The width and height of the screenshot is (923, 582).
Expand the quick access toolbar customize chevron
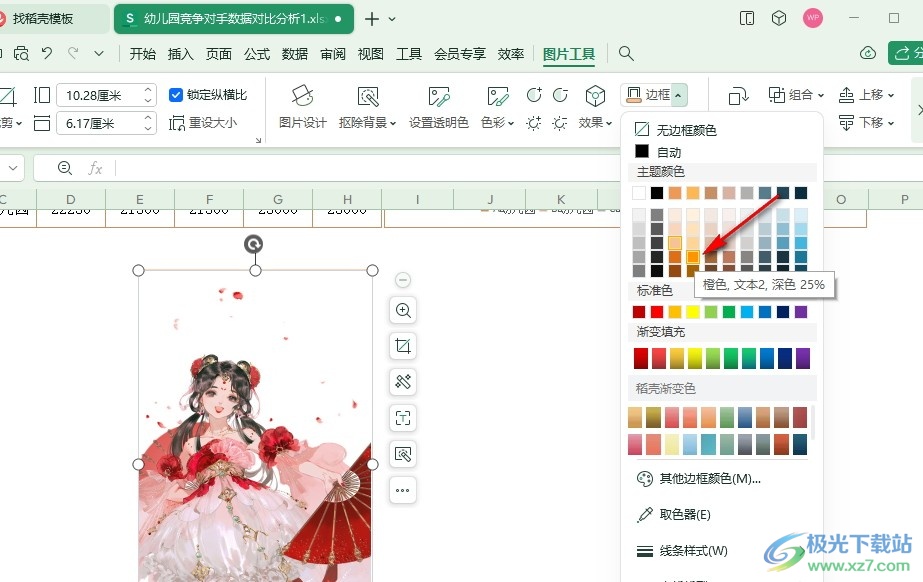[x=99, y=54]
